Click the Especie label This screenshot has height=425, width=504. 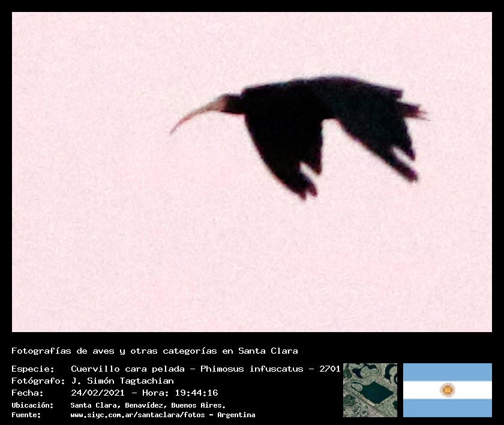coord(32,369)
